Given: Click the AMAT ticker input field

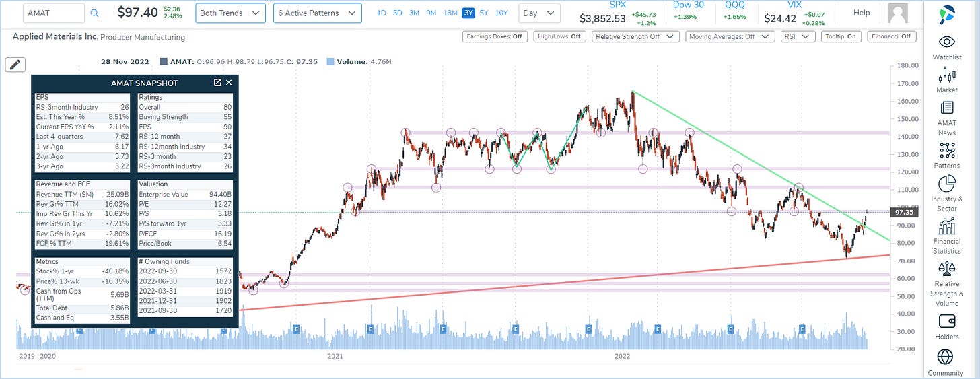Looking at the screenshot, I should [x=54, y=13].
